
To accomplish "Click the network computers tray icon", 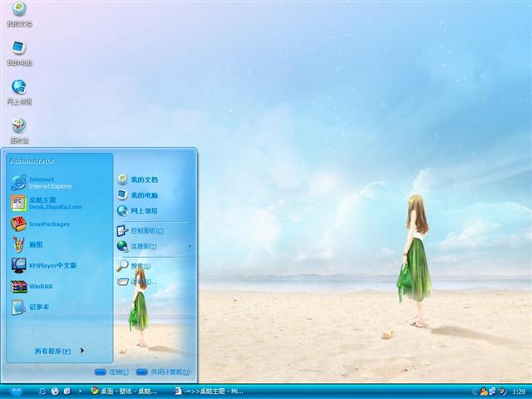I will click(492, 392).
